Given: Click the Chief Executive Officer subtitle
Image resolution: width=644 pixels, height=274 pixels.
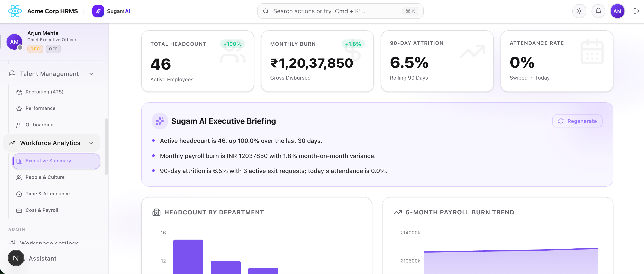Looking at the screenshot, I should [52, 40].
